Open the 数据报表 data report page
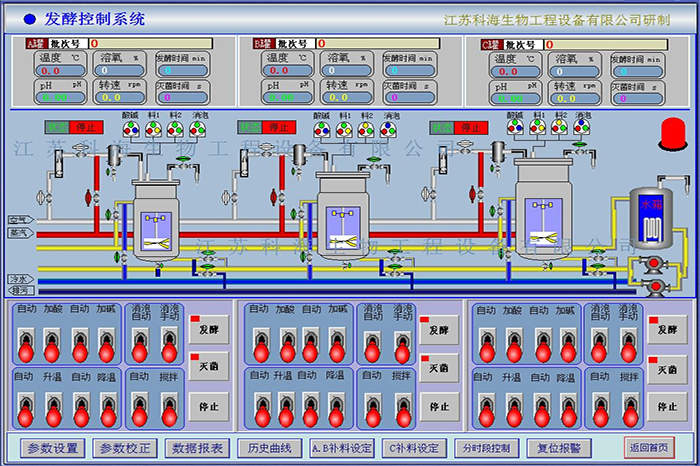This screenshot has height=466, width=700. pos(197,448)
